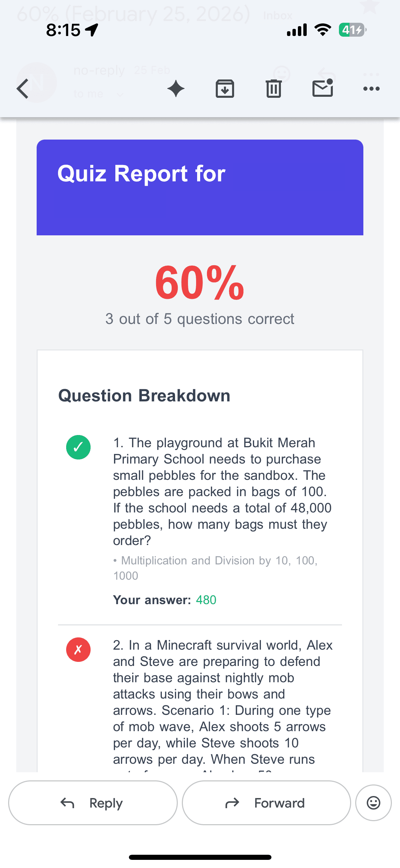
Task: Tap the green answer 480
Action: click(206, 600)
